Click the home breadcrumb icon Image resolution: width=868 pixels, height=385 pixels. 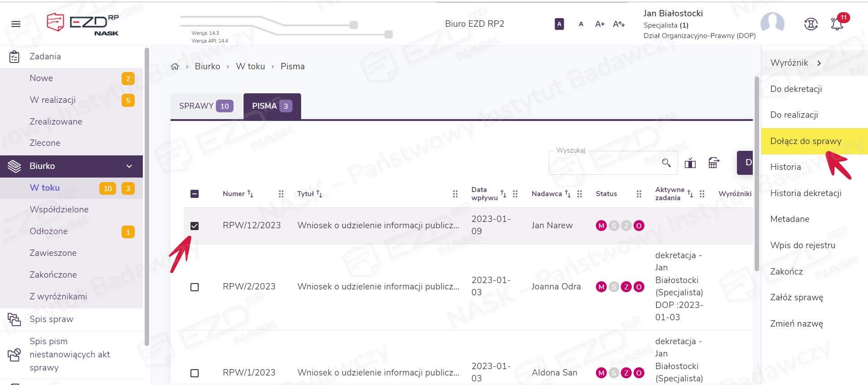175,67
